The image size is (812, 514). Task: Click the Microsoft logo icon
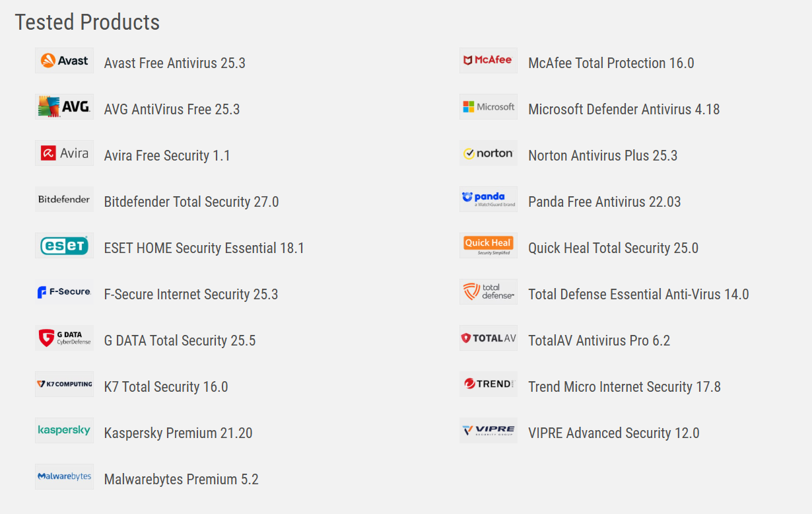point(489,107)
